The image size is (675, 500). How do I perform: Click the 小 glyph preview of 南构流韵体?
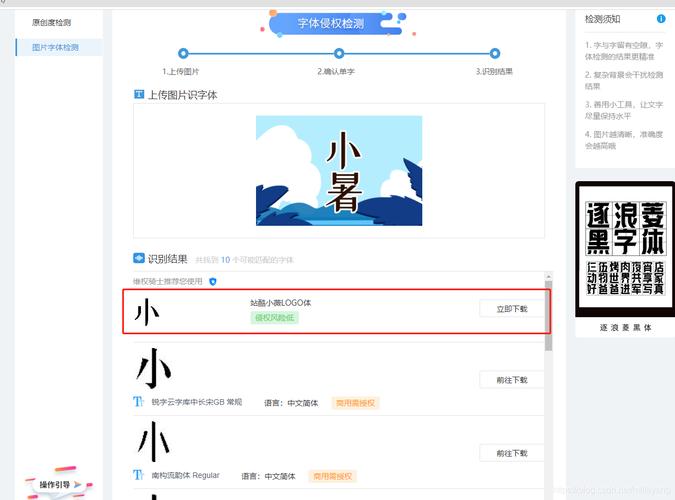154,441
